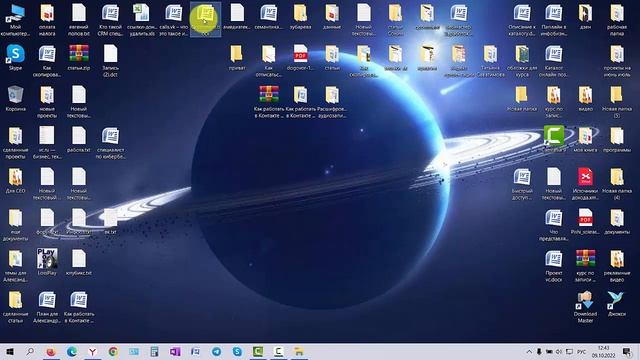Select the оплата налога folder icon

(x=47, y=19)
